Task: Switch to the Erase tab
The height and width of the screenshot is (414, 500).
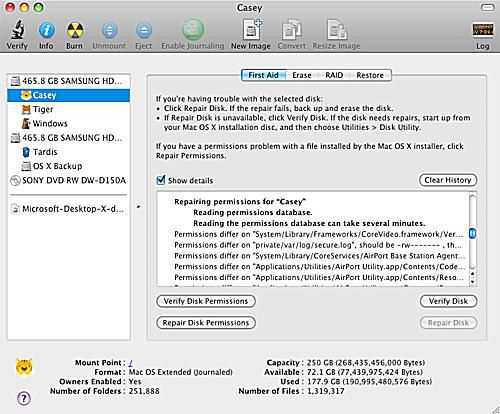Action: [x=302, y=75]
